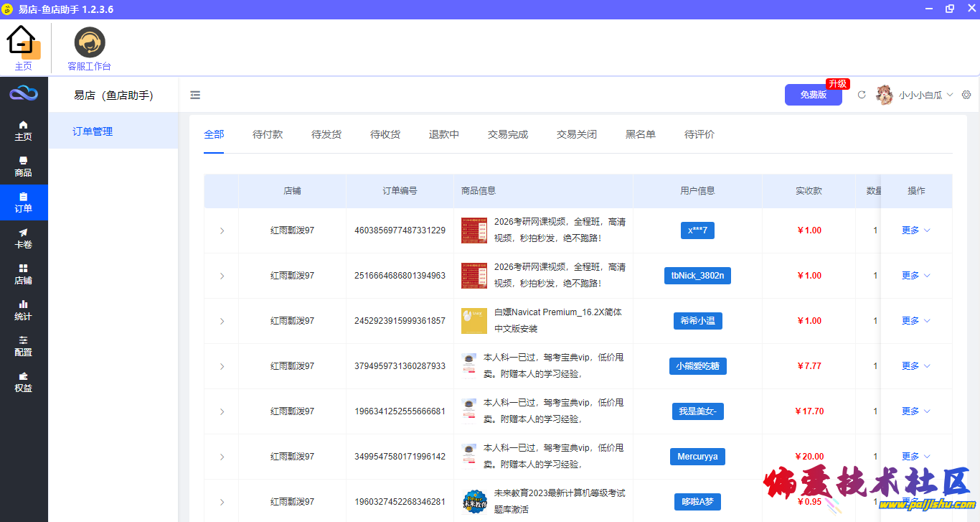This screenshot has width=980, height=522.
Task: Expand the order row 4603856977487331229
Action: coord(222,230)
